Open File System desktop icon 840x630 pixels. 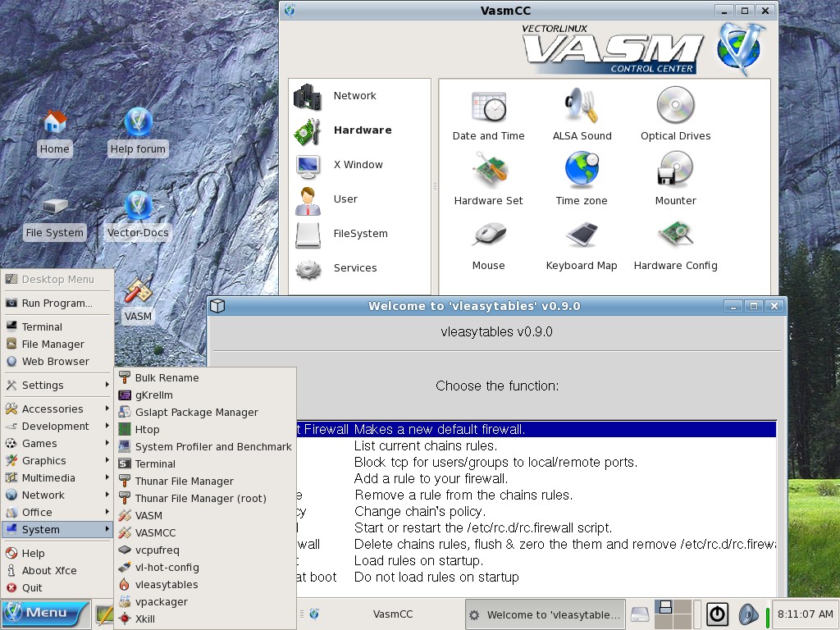(55, 218)
